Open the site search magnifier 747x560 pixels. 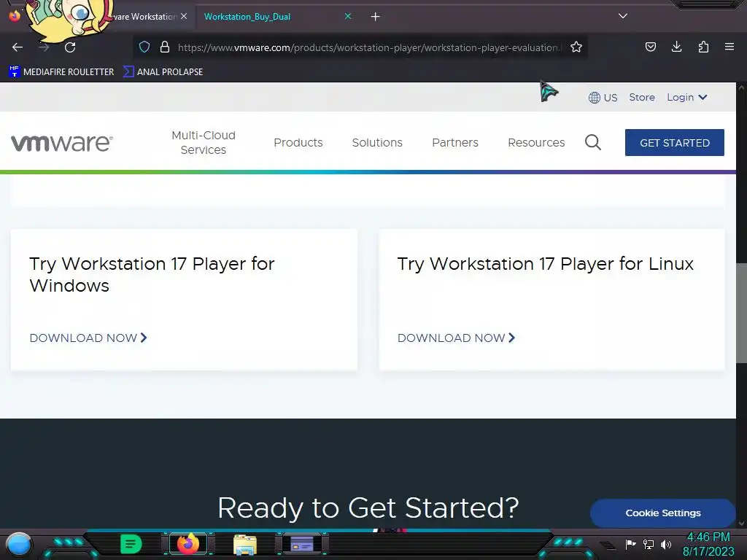coord(593,142)
